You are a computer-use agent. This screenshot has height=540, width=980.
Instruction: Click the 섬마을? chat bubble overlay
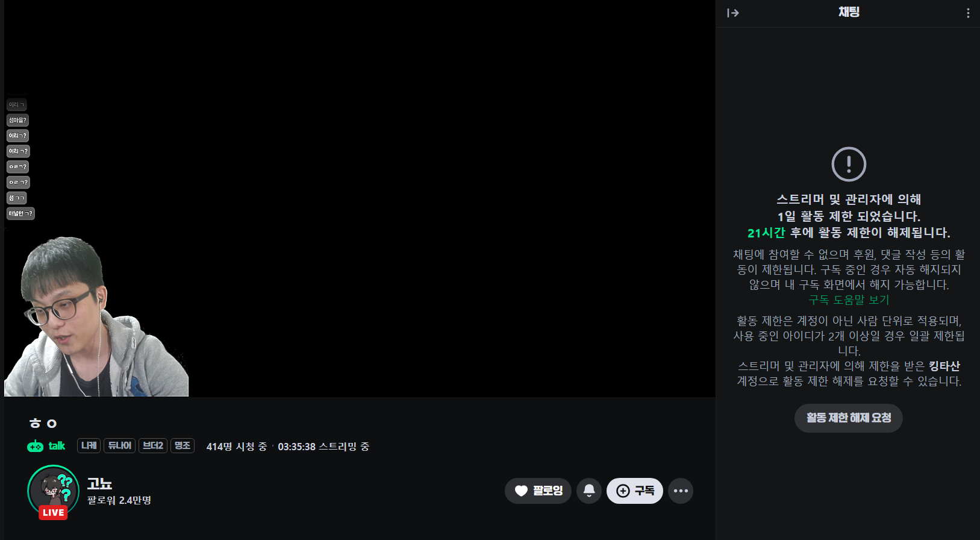pyautogui.click(x=17, y=120)
